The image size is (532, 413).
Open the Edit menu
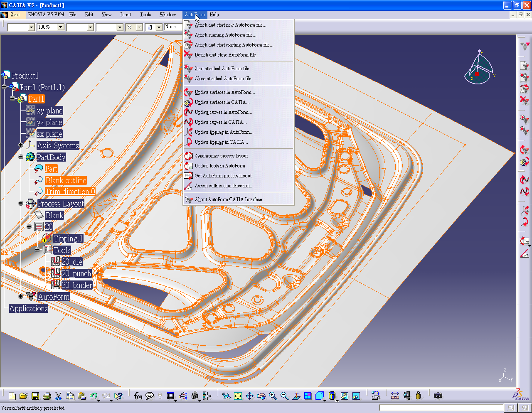(89, 15)
